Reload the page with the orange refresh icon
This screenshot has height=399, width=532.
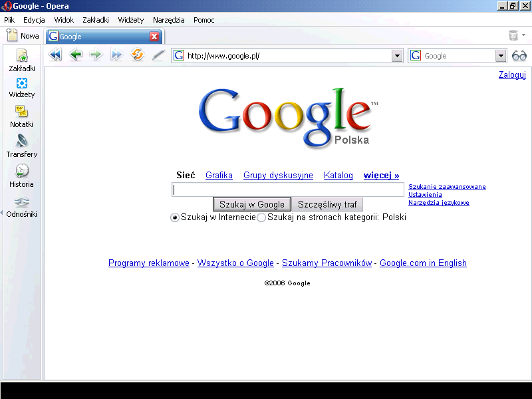coord(138,55)
